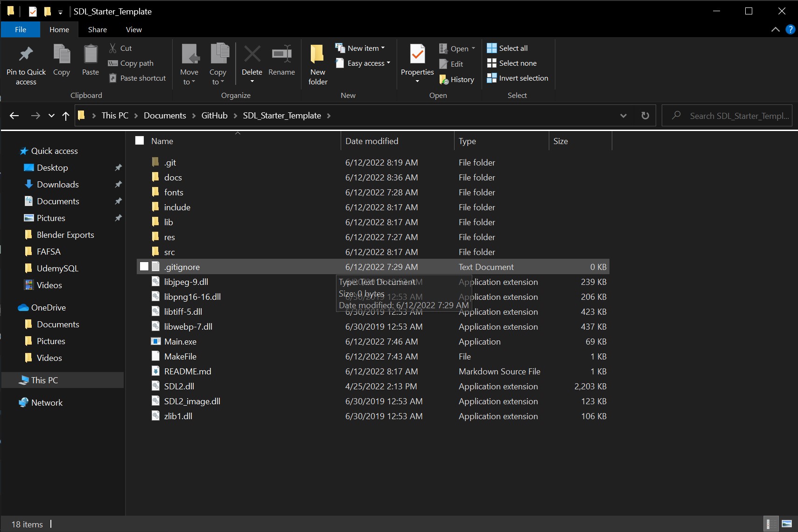798x532 pixels.
Task: Sort by Type column header
Action: 467,141
